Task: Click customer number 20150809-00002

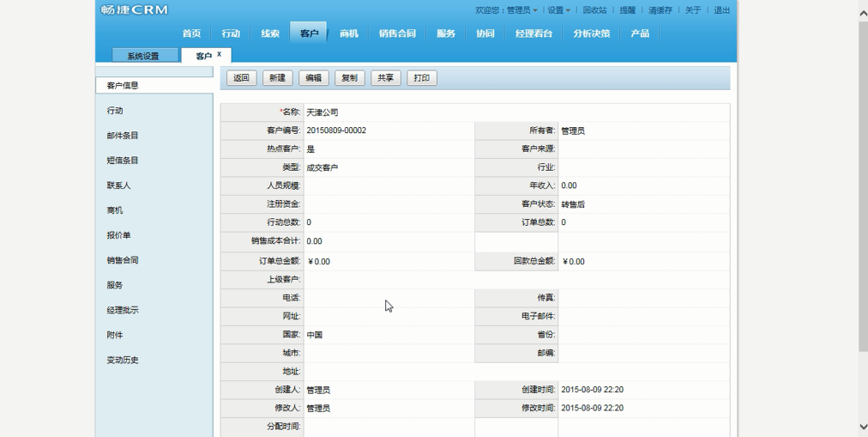Action: [x=336, y=130]
